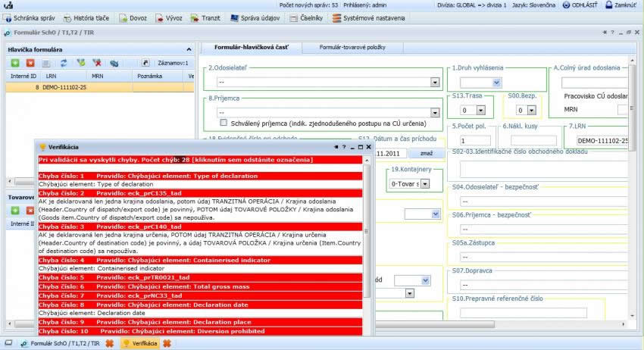Screen dimensions: 644x350
Task: Click the grey save icon in Hlavička formulára toolbar
Action: point(46,63)
